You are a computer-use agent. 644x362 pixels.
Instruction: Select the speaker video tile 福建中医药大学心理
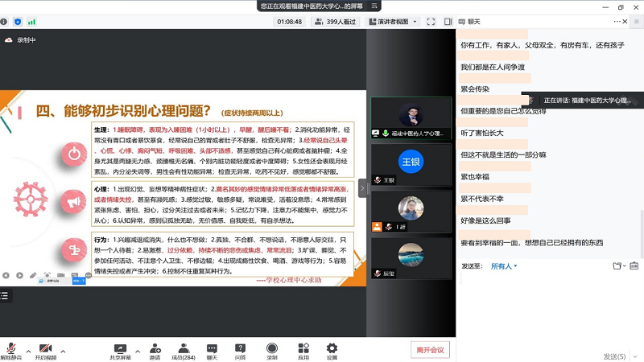411,117
